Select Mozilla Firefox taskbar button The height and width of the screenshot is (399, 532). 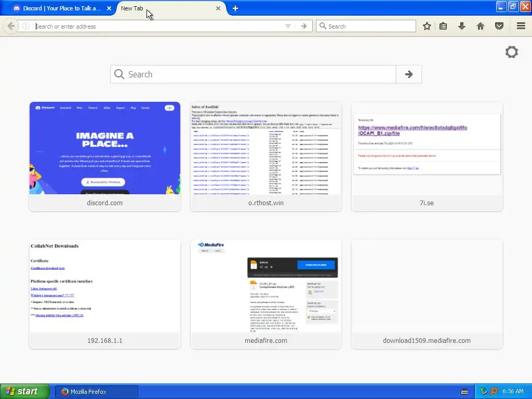(x=97, y=392)
